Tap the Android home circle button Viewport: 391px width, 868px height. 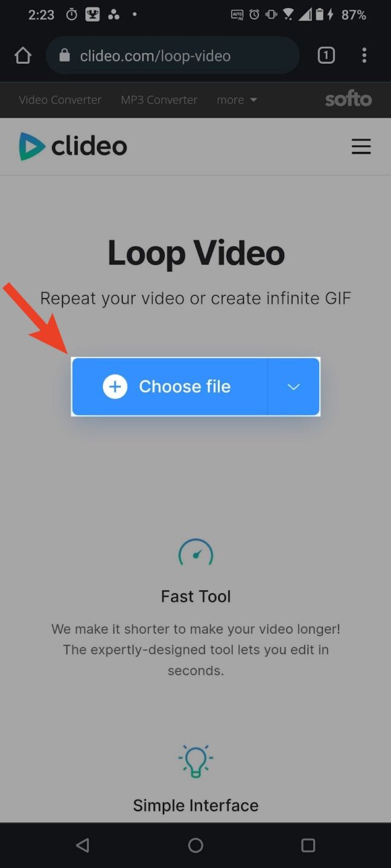tap(195, 845)
